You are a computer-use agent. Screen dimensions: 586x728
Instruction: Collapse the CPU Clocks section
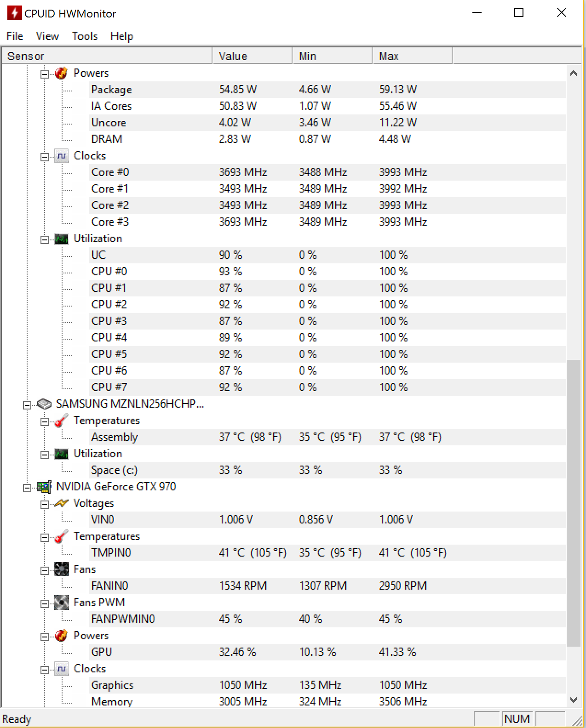45,157
